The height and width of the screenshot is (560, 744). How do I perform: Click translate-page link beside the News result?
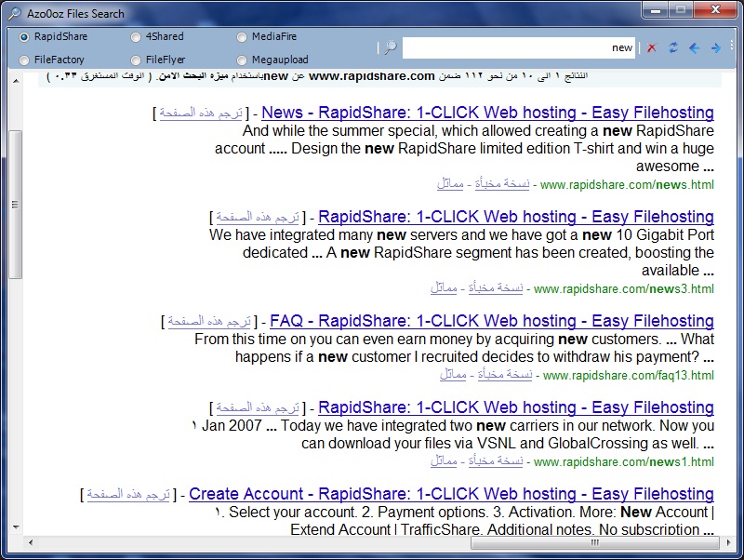point(201,113)
